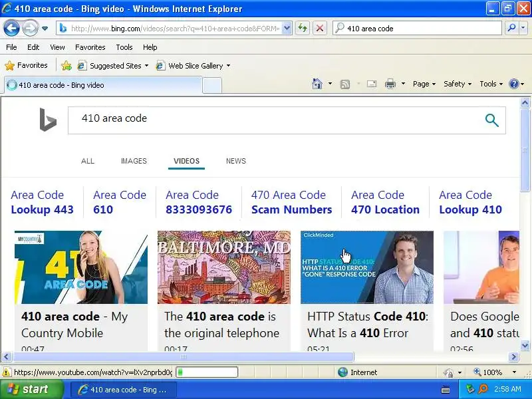The height and width of the screenshot is (399, 532).
Task: Open Area Code Lookup 410 suggestion
Action: click(x=470, y=202)
